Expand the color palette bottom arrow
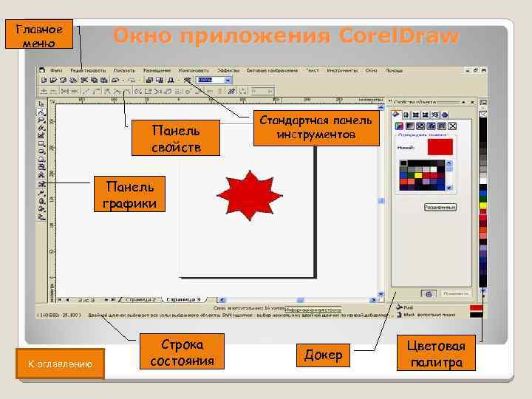Image resolution: width=532 pixels, height=399 pixels. (x=483, y=290)
